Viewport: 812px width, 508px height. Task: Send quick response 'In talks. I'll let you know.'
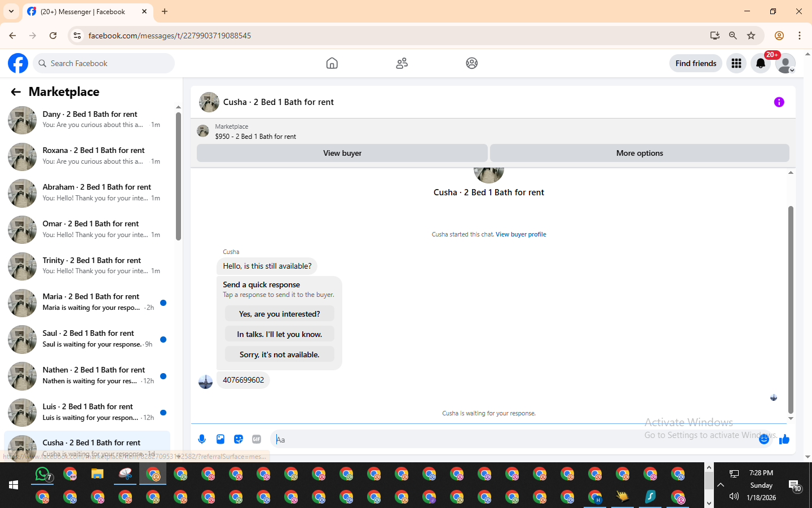point(279,334)
